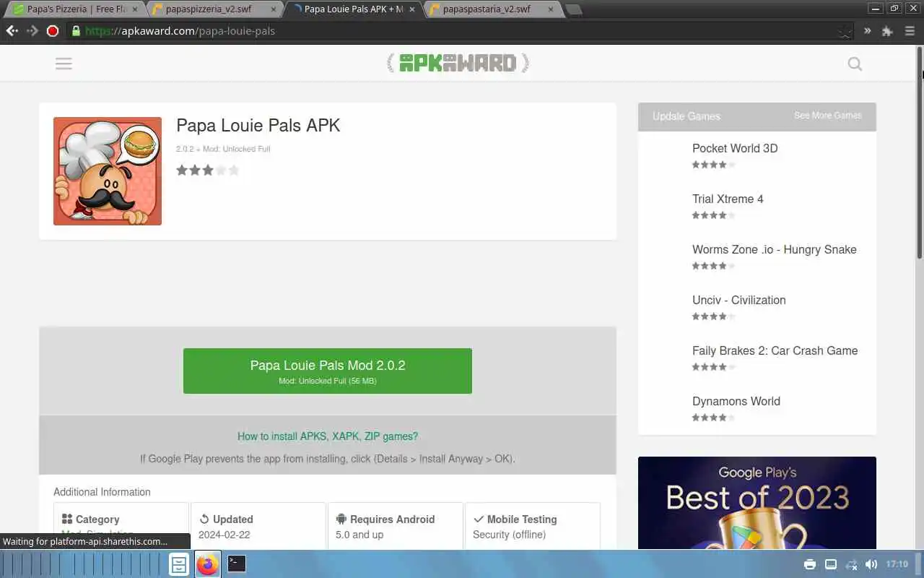Open the file manager in the taskbar
The width and height of the screenshot is (924, 578).
pos(179,564)
